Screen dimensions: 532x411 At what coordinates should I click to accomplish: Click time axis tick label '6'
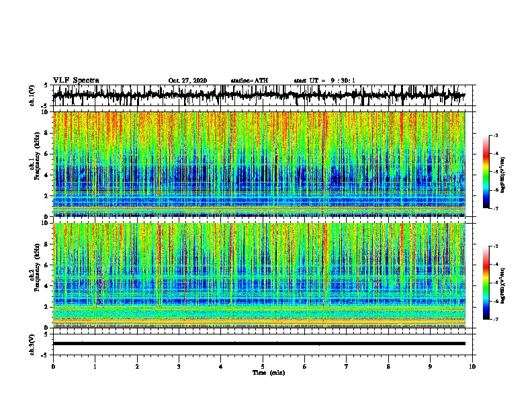coord(305,366)
